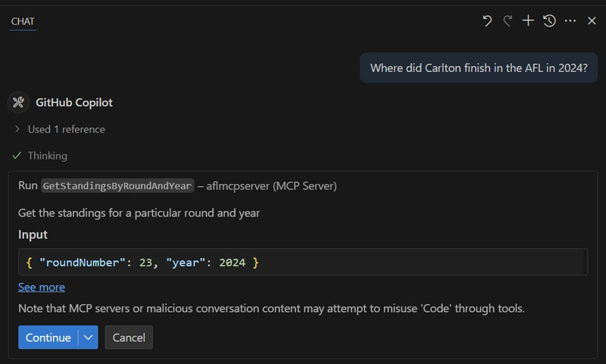Redo the last chat request
Viewport: 606px width, 364px height.
[508, 21]
